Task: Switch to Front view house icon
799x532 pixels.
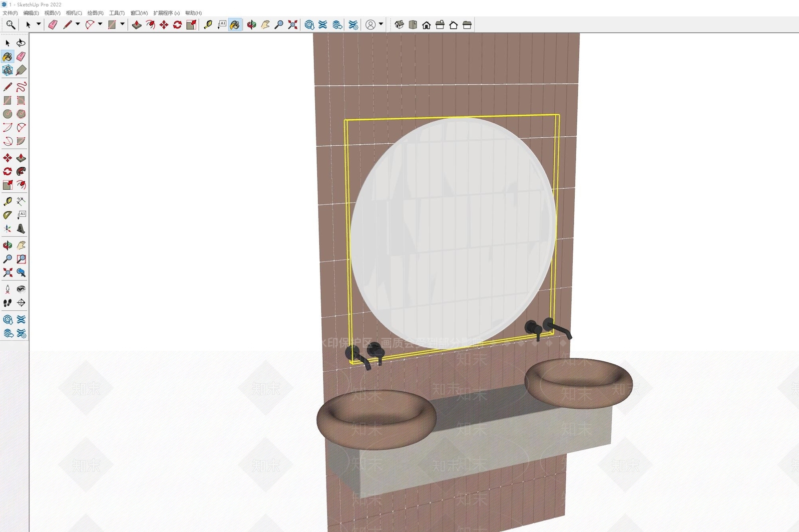Action: coord(426,25)
